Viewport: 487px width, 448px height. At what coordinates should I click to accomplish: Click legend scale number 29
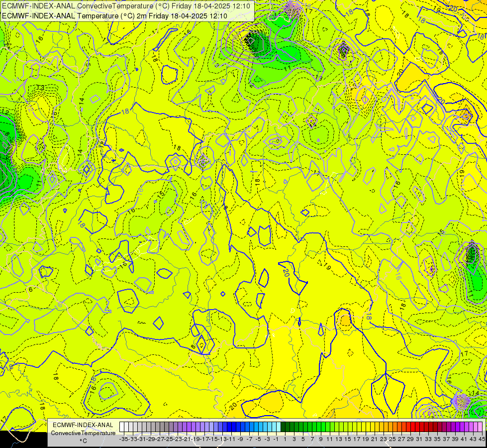410,439
